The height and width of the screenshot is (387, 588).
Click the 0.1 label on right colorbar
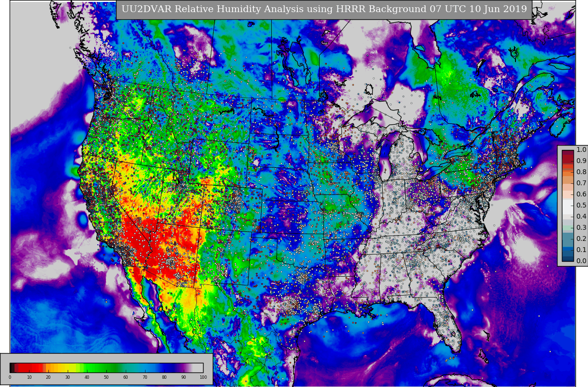tap(581, 250)
